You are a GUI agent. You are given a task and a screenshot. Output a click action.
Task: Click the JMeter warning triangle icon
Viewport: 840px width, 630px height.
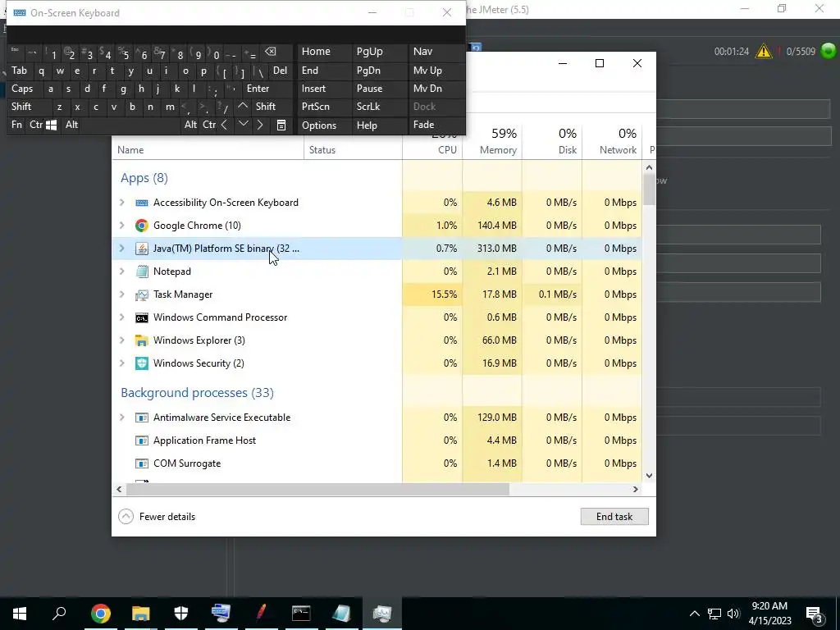click(x=764, y=52)
